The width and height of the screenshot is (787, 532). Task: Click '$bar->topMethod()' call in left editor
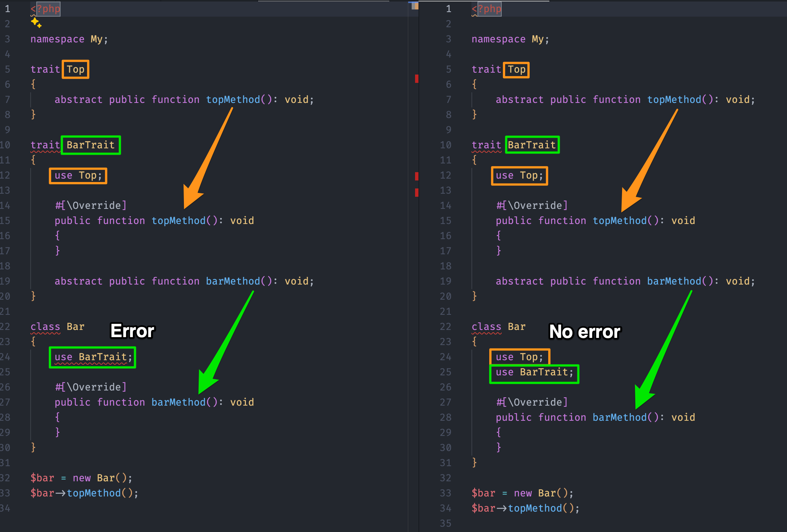(x=84, y=493)
